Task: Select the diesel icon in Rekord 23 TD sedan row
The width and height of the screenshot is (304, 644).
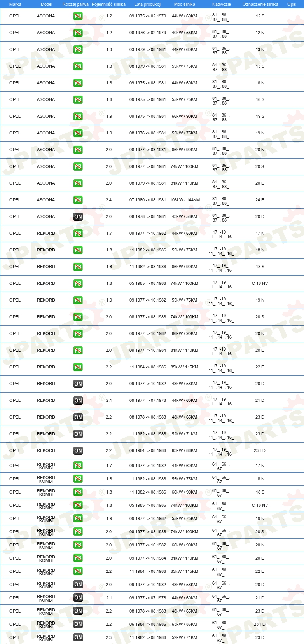Action: tap(78, 451)
